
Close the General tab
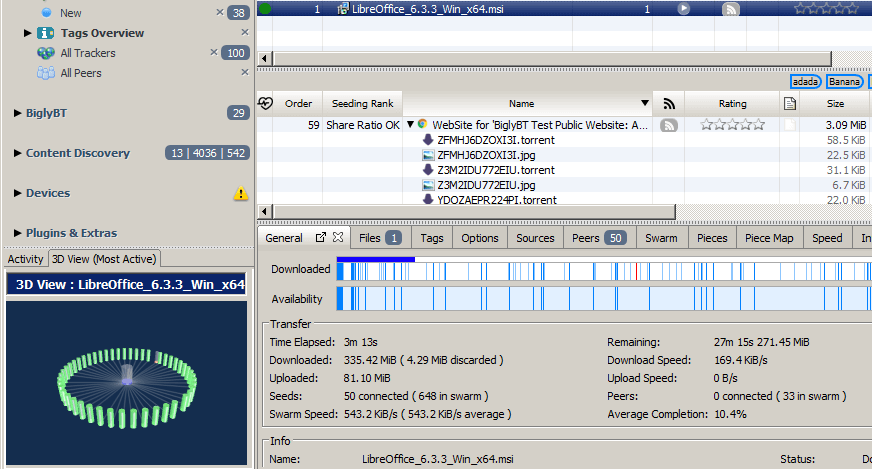point(338,237)
